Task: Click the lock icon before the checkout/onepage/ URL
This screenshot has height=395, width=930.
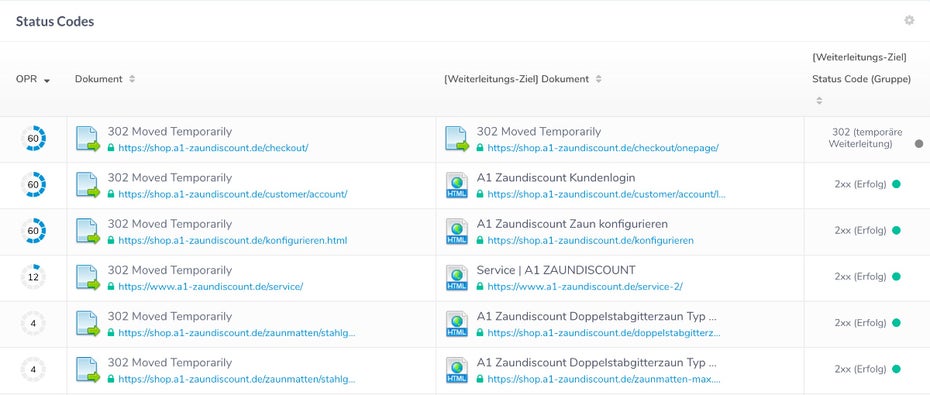Action: (479, 148)
